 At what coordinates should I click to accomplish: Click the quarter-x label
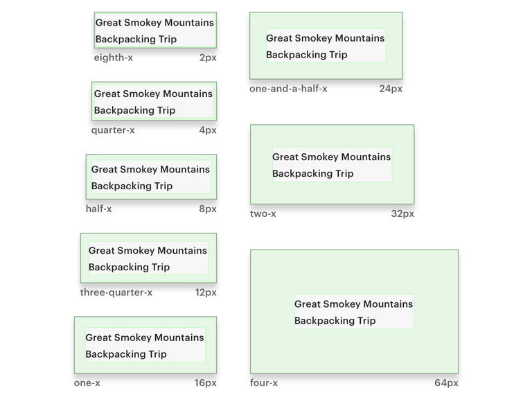pos(113,130)
